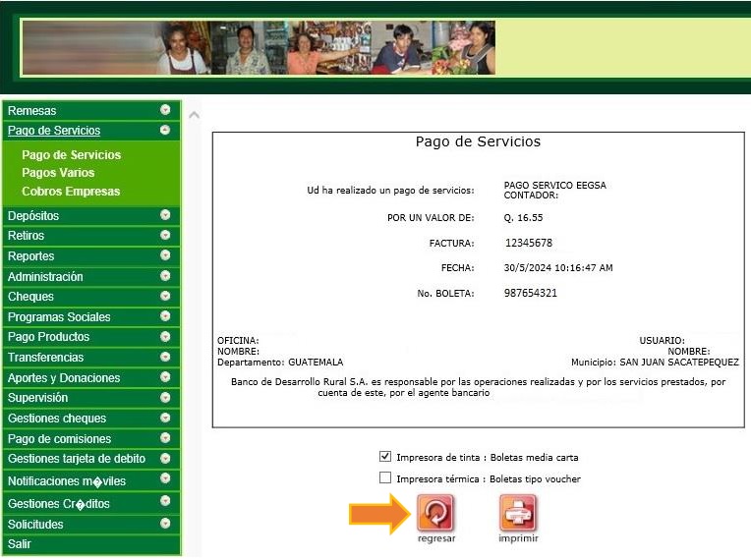The height and width of the screenshot is (560, 751).
Task: Enable Impresora térmica voucher checkbox
Action: point(385,478)
